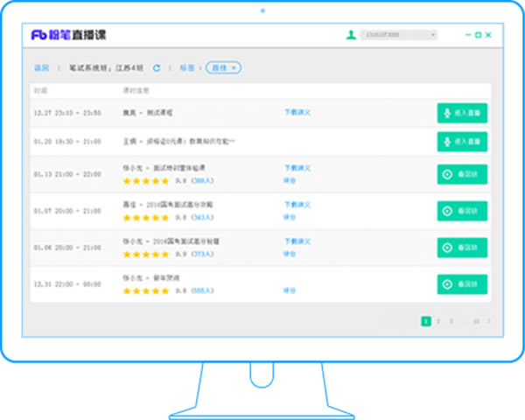Download handout for 01.13 class

click(297, 167)
